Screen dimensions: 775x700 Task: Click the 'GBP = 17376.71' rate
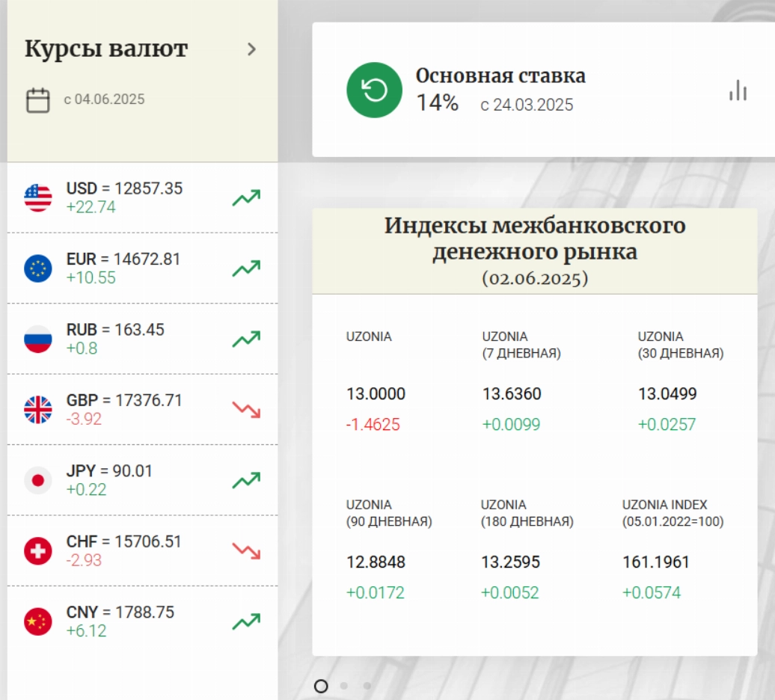(124, 400)
